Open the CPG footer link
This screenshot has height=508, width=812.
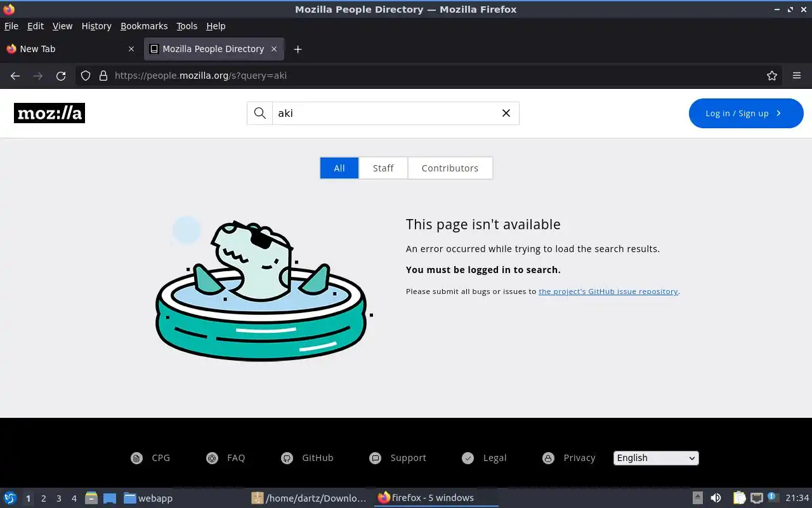pyautogui.click(x=160, y=458)
